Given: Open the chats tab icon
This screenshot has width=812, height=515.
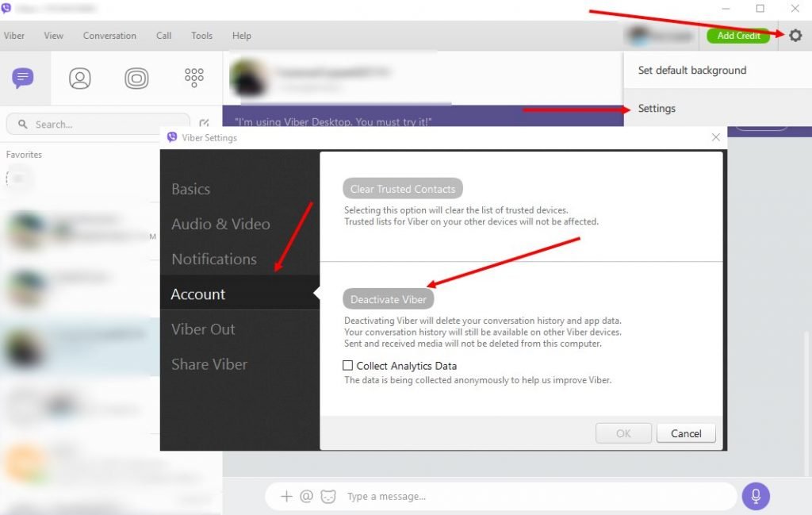Looking at the screenshot, I should pyautogui.click(x=23, y=78).
